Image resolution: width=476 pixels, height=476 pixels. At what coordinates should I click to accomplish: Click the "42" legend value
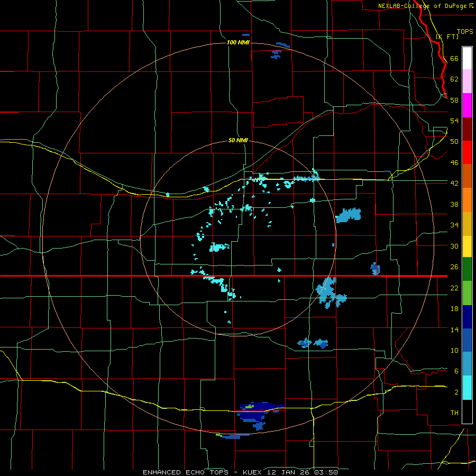pyautogui.click(x=454, y=184)
